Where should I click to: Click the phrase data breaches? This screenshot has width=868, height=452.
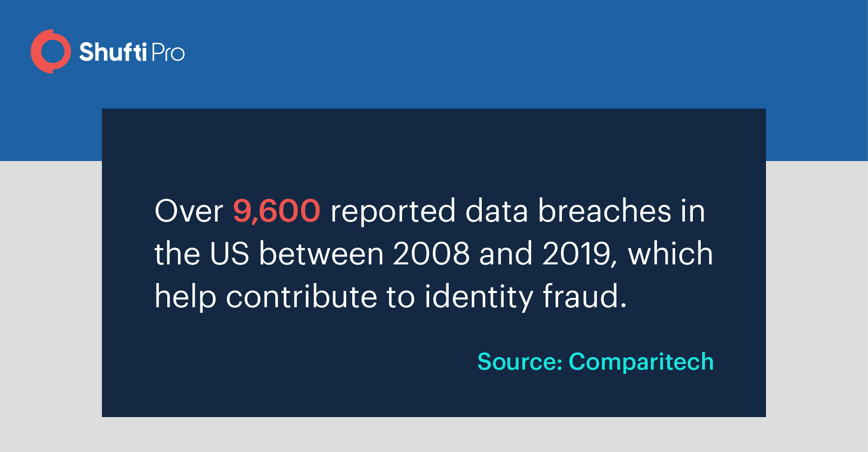pos(568,210)
